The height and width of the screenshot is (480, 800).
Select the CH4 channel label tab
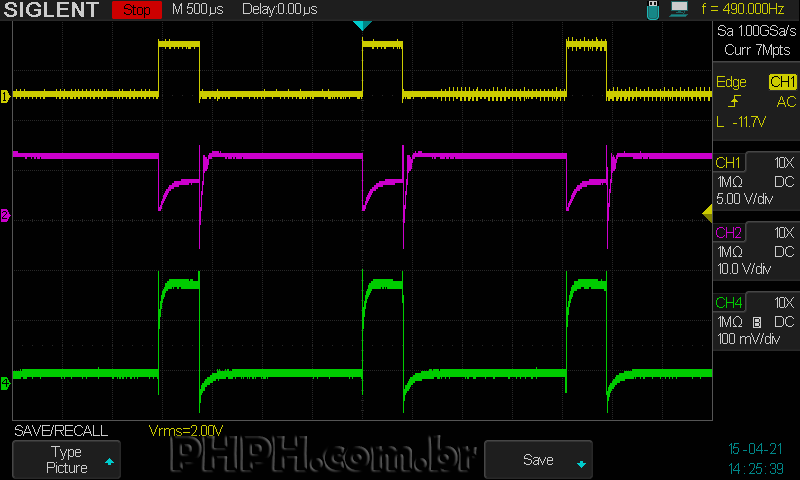click(x=728, y=302)
